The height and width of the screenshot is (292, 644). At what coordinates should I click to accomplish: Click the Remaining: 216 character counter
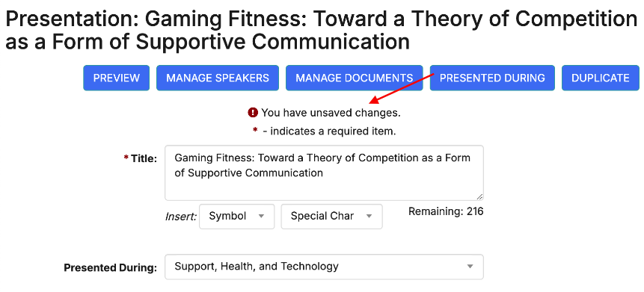click(x=446, y=211)
